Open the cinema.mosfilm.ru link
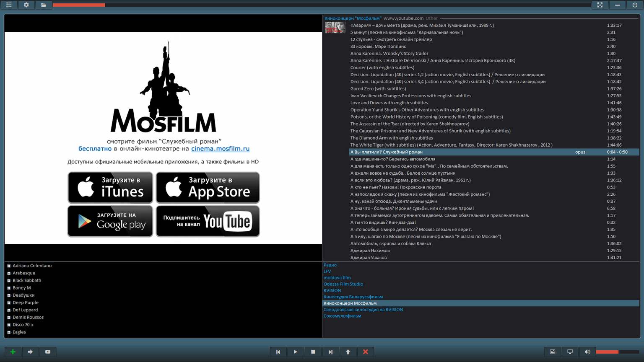 [x=220, y=149]
